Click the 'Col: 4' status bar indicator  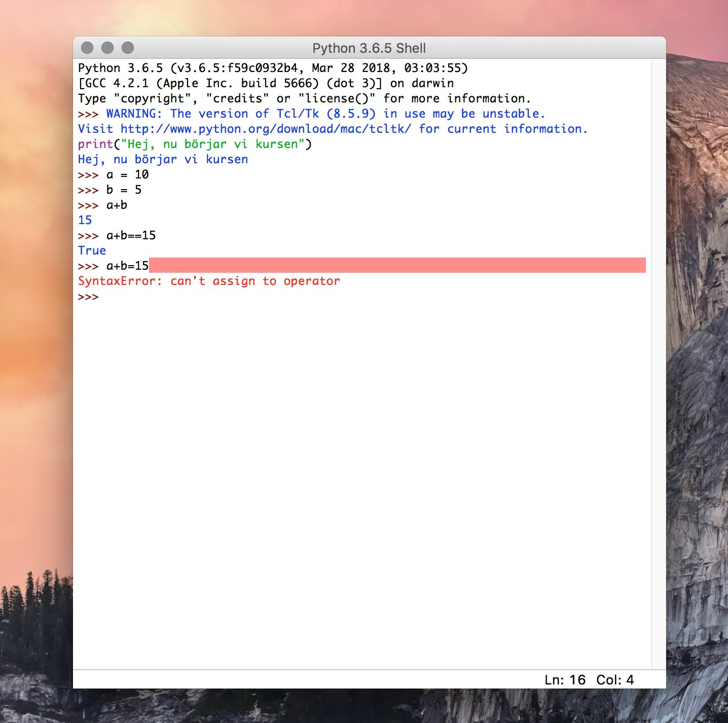coord(615,680)
